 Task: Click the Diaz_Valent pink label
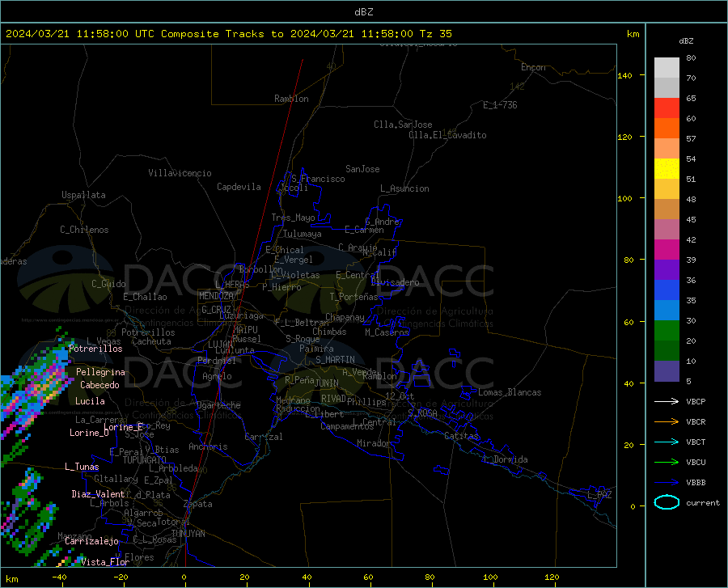click(98, 494)
